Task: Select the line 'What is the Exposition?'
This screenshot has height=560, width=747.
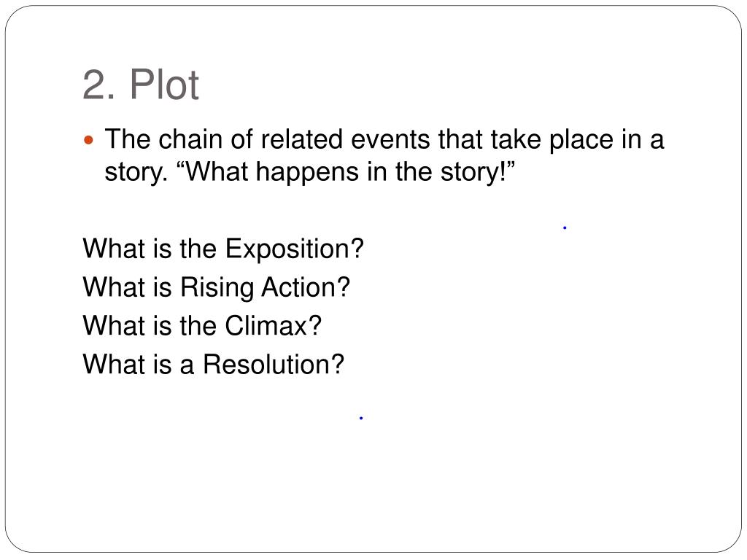Action: point(223,249)
